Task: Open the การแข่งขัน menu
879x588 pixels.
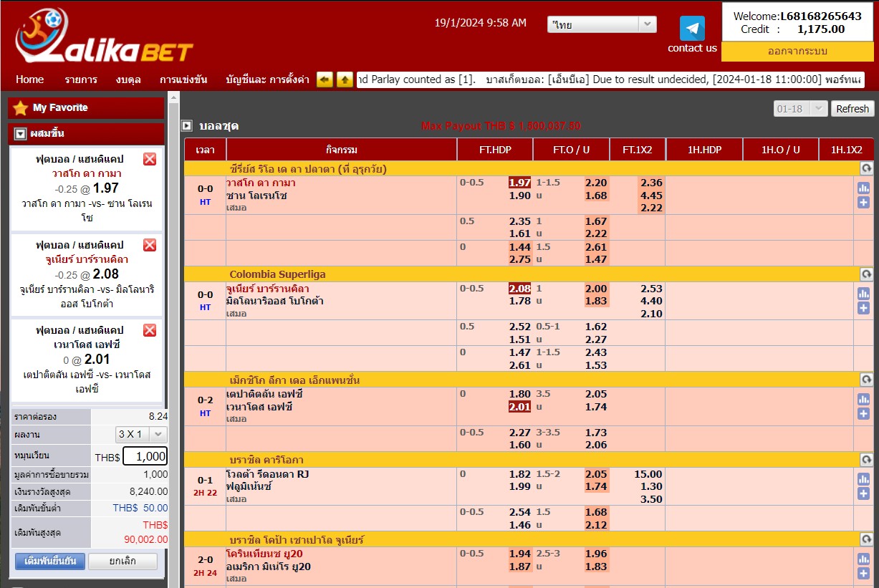Action: pyautogui.click(x=183, y=79)
